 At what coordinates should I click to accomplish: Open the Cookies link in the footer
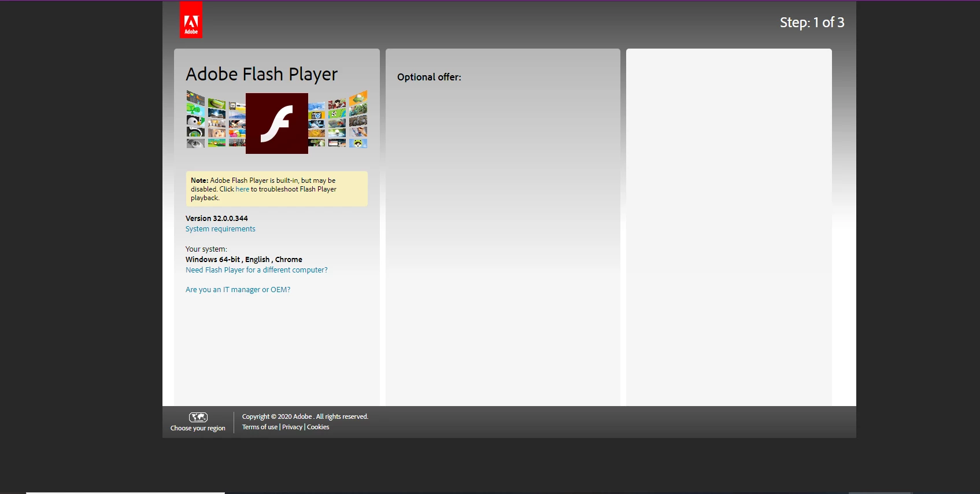click(x=318, y=427)
